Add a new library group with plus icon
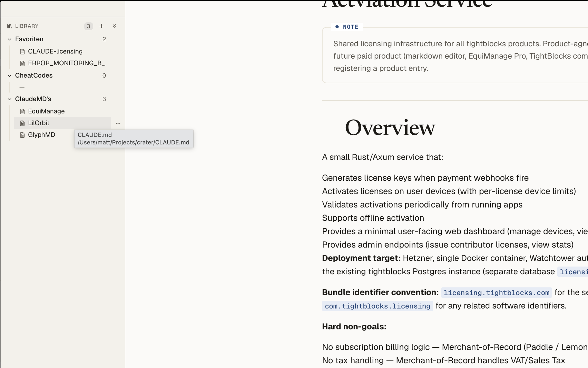 [x=101, y=26]
